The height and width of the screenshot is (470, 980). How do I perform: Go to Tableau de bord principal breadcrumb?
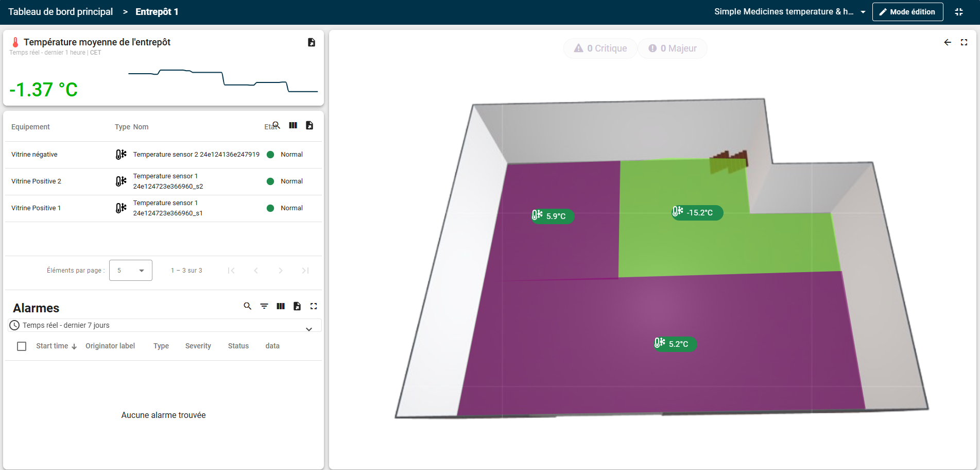tap(60, 11)
